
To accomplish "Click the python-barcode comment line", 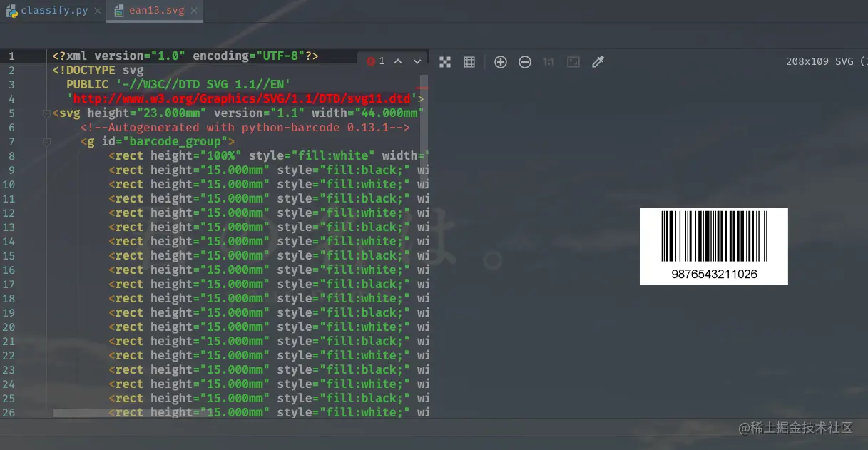I will 245,128.
